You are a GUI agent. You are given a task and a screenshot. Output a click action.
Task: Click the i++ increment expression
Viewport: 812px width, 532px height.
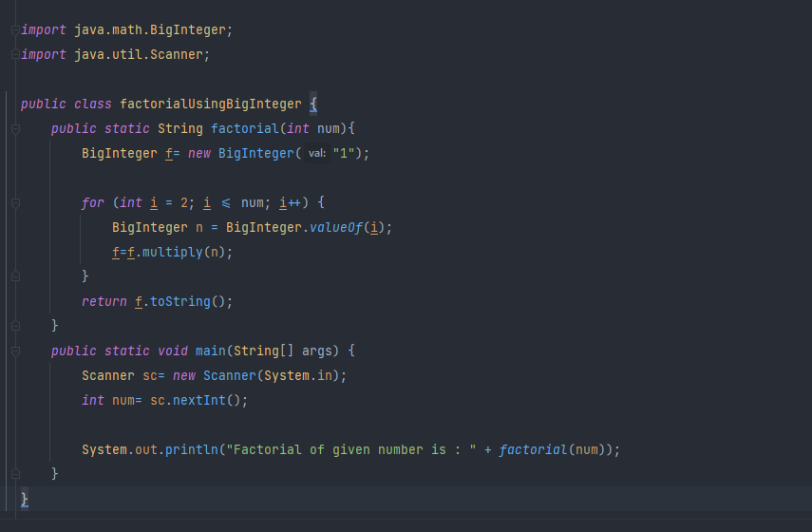[x=290, y=202]
